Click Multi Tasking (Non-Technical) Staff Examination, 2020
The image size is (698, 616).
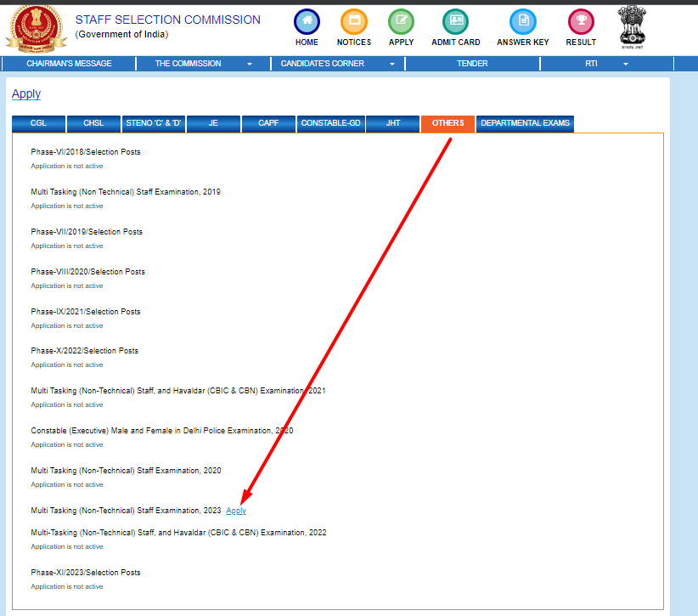coord(126,471)
